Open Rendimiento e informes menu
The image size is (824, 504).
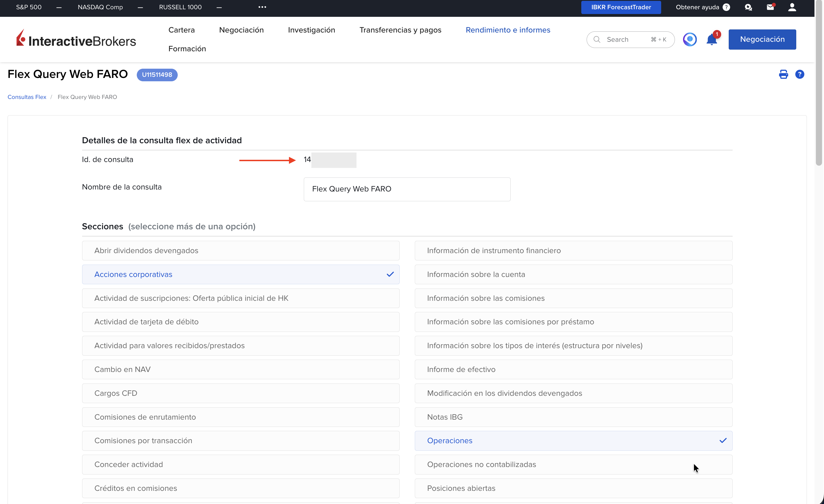coord(508,30)
